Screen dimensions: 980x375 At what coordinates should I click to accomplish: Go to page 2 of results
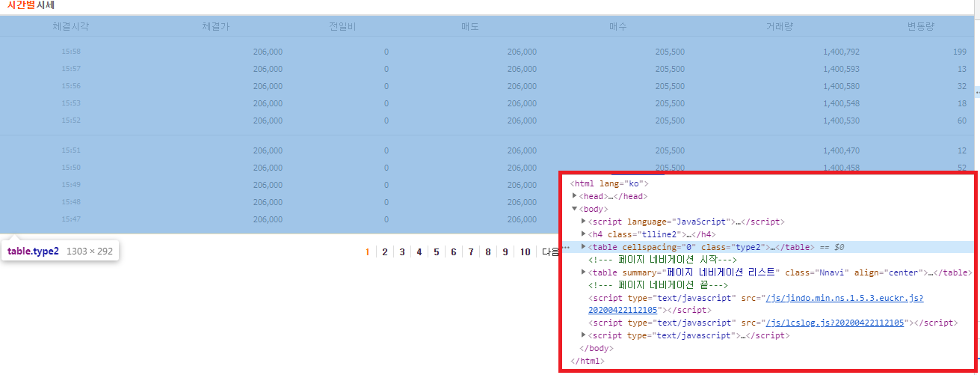[385, 252]
